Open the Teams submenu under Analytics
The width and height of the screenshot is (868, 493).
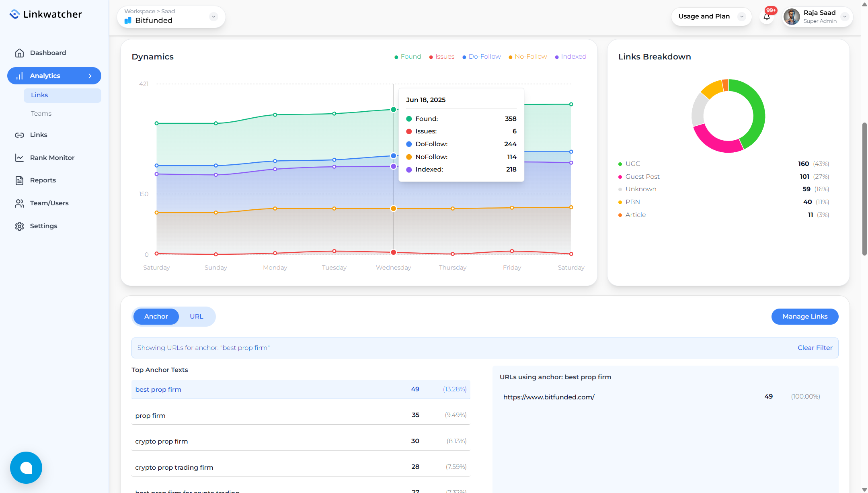pos(41,114)
